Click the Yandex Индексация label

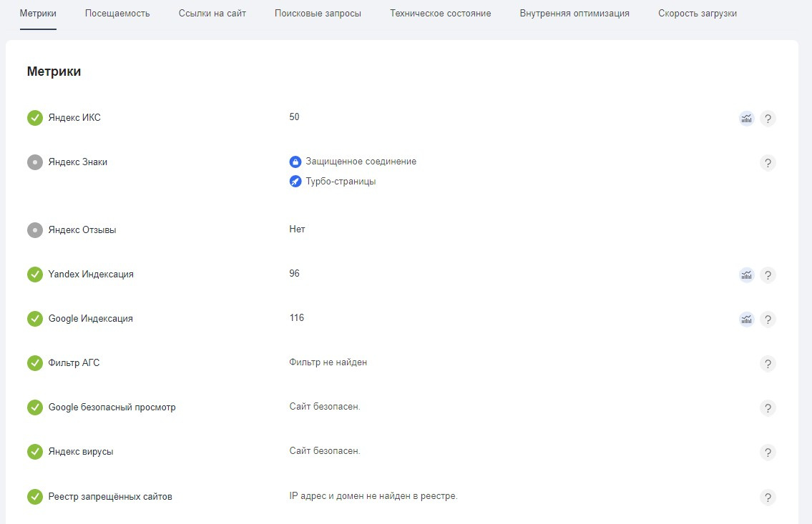[x=91, y=275]
